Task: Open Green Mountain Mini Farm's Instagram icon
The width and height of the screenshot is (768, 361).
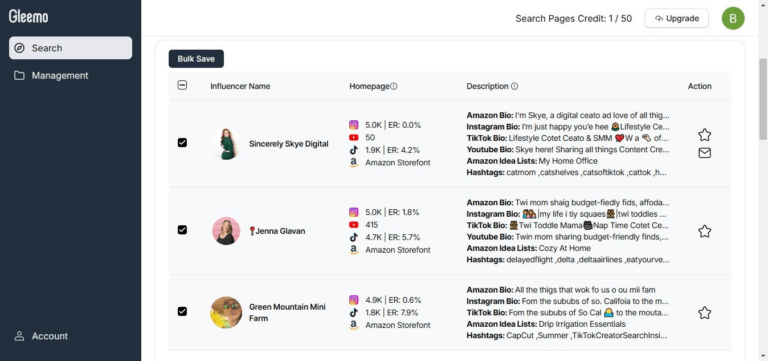Action: coord(354,300)
